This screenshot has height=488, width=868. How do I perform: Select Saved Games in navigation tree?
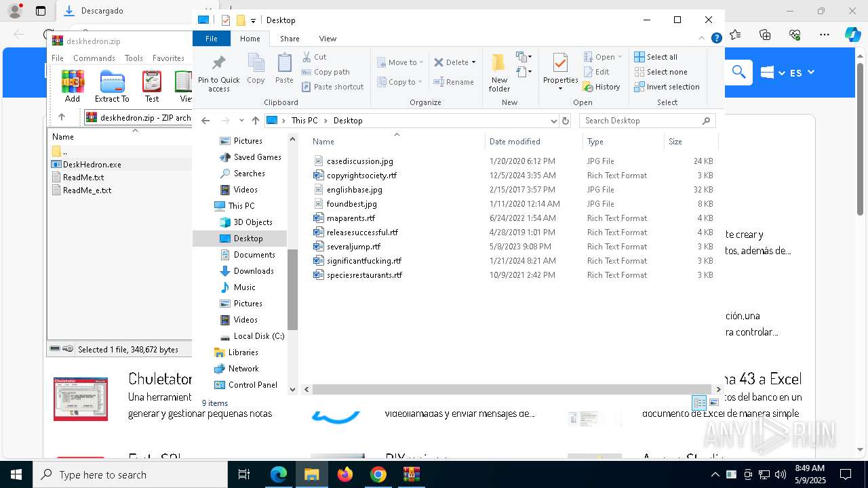tap(257, 157)
